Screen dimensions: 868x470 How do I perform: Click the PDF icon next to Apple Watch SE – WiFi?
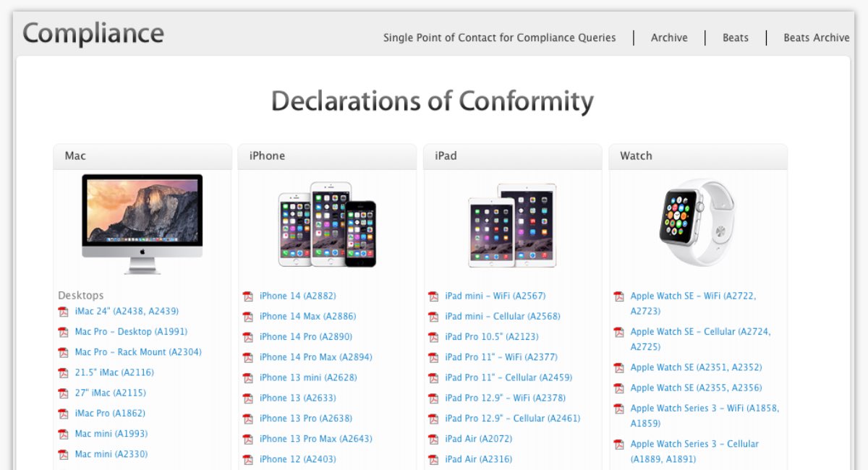[618, 296]
